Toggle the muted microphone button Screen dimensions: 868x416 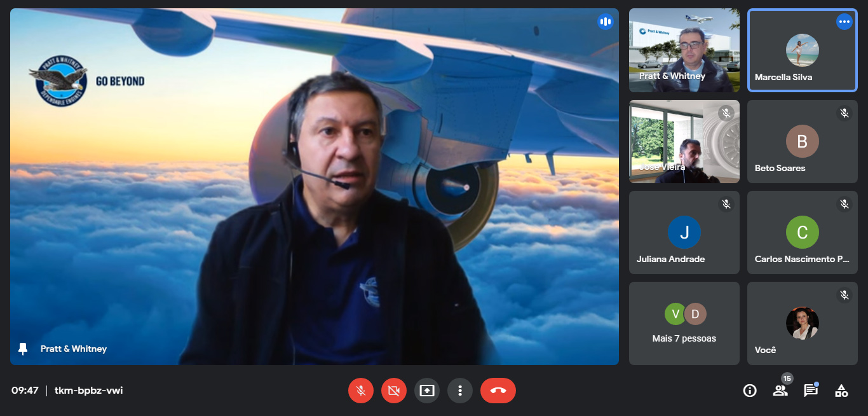click(x=361, y=391)
